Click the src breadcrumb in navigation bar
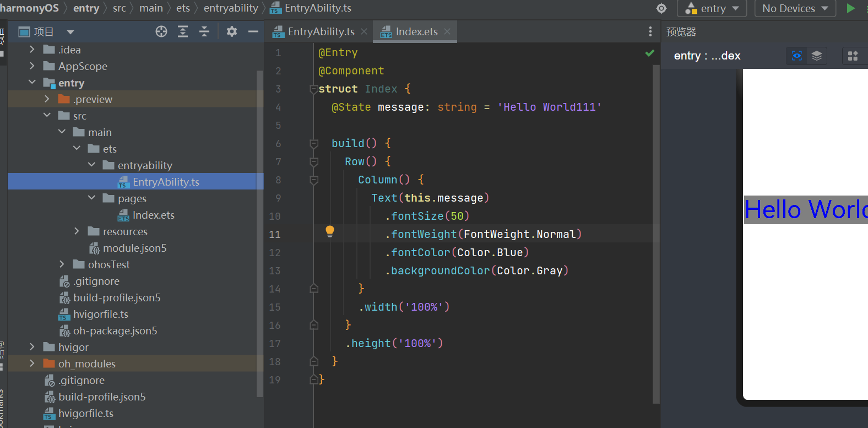 coord(120,8)
